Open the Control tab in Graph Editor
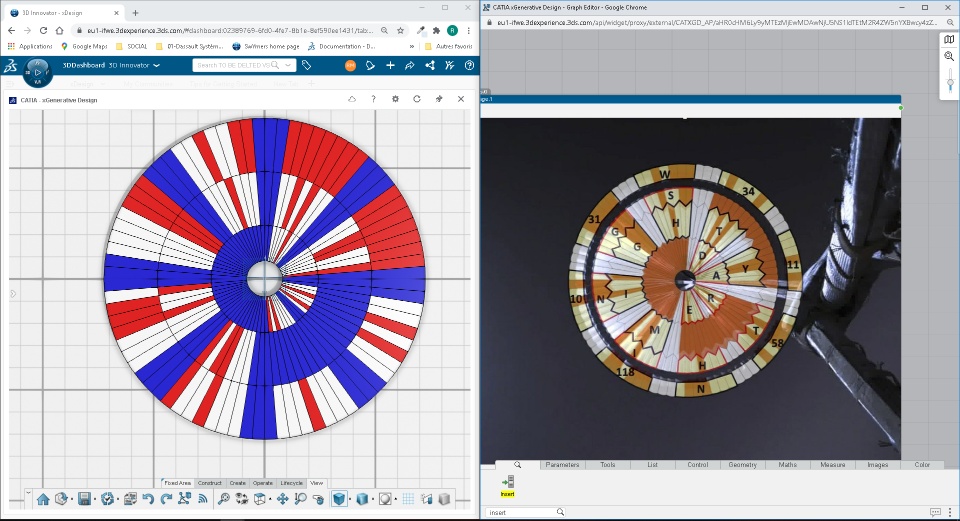960x521 pixels. [697, 465]
